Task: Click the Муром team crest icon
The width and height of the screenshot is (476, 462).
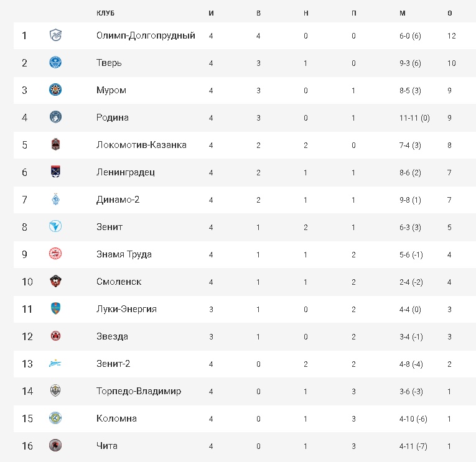Action: click(55, 90)
